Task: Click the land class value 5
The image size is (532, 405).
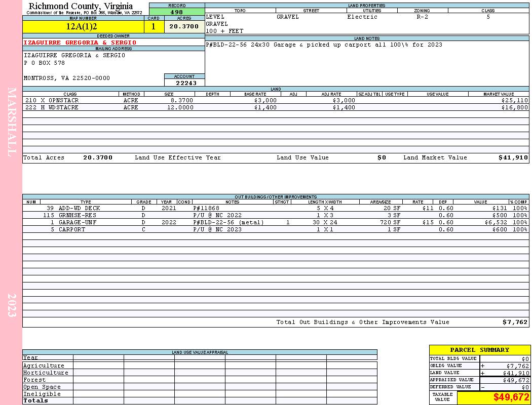Action: click(488, 17)
